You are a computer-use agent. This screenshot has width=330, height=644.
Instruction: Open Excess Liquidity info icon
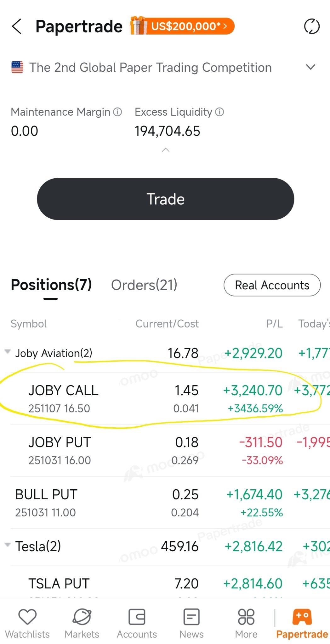point(219,112)
